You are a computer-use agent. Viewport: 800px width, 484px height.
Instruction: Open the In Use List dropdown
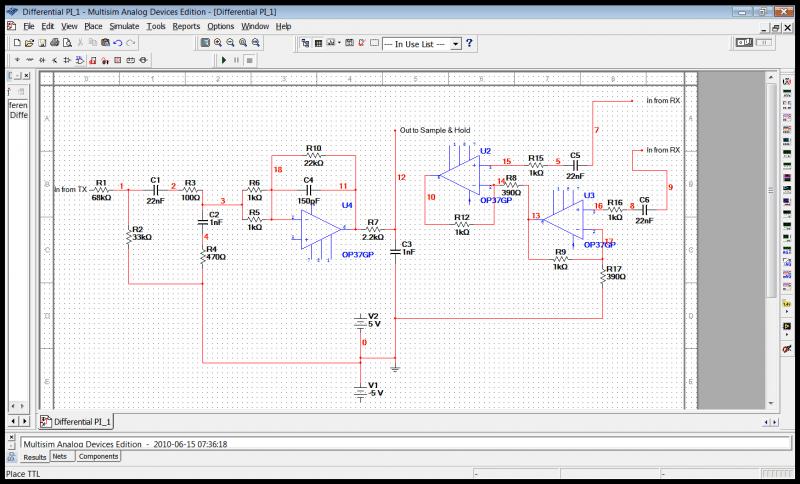tap(456, 44)
